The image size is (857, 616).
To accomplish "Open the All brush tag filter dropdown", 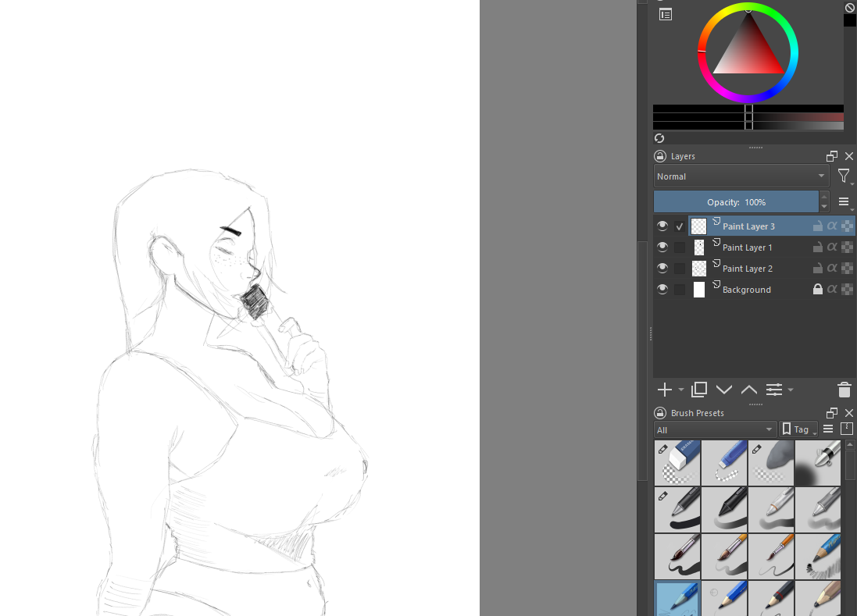I will pos(715,429).
